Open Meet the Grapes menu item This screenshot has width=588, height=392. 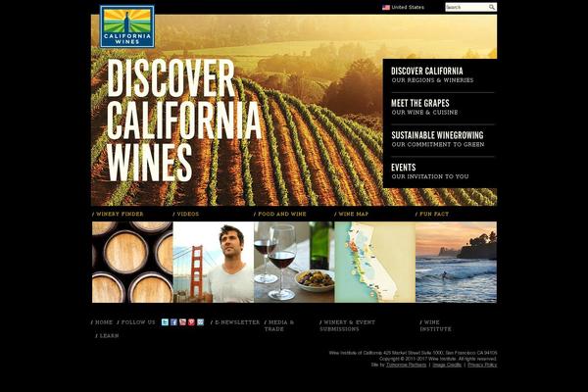[424, 107]
